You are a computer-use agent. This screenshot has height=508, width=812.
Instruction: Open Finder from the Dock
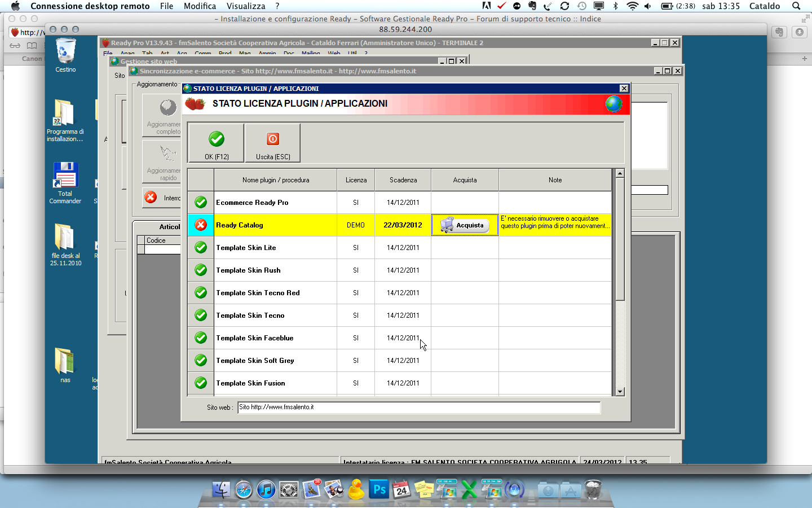221,489
